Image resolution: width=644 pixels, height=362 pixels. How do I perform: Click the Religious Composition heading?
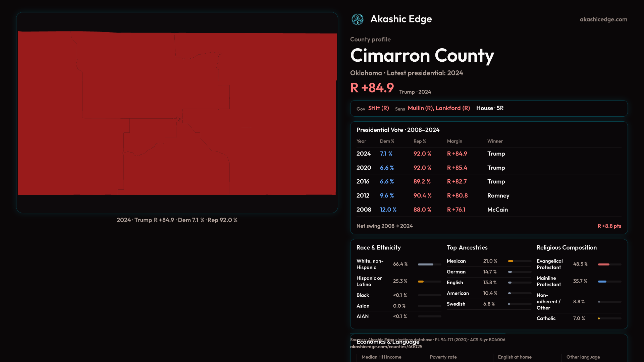point(566,248)
